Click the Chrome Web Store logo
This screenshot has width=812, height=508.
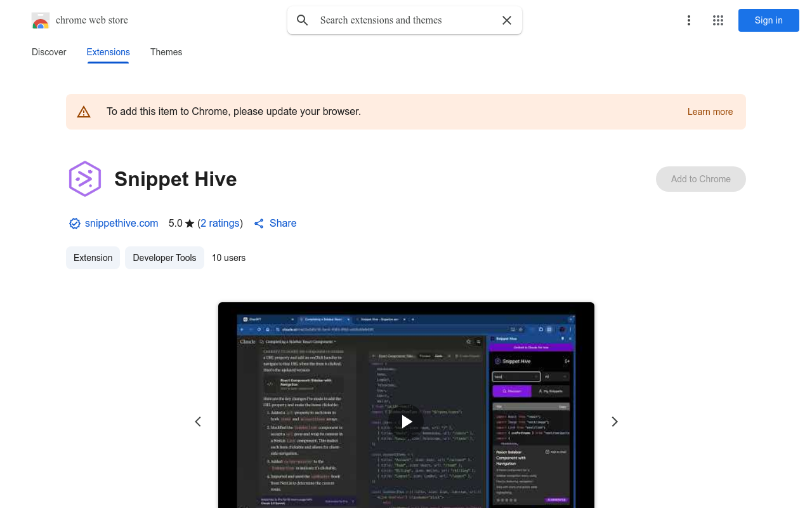(41, 20)
